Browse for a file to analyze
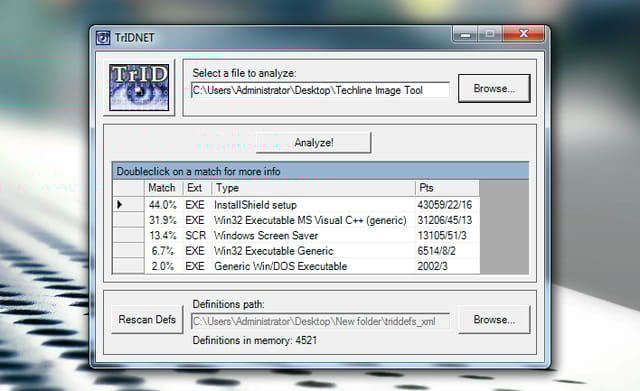640x391 pixels. coord(494,89)
